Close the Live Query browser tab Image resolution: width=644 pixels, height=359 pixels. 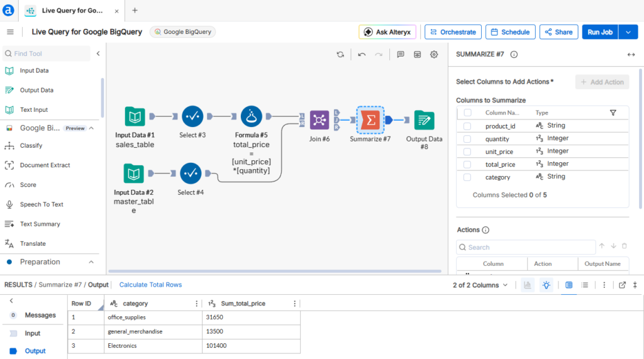pyautogui.click(x=116, y=11)
